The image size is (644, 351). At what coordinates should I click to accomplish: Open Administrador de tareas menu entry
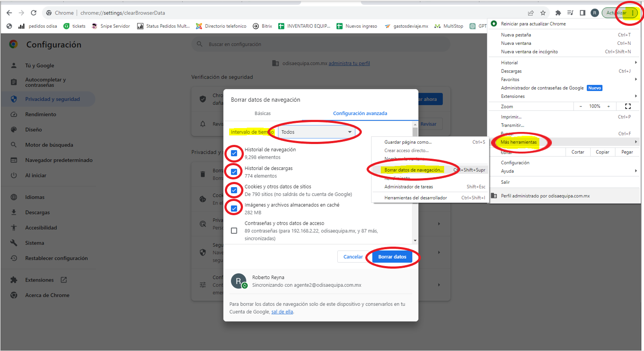(430, 187)
